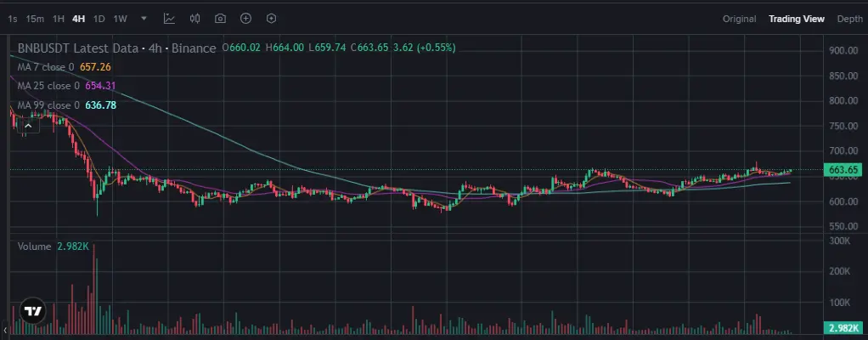Click the L659.74 low price value
The image size is (868, 340).
(x=328, y=48)
